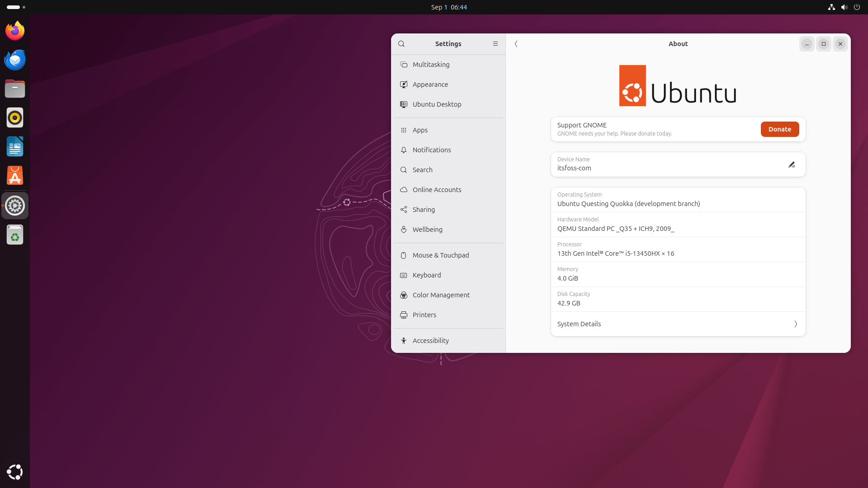
Task: Click the itsfss-com device name field
Action: [x=633, y=168]
